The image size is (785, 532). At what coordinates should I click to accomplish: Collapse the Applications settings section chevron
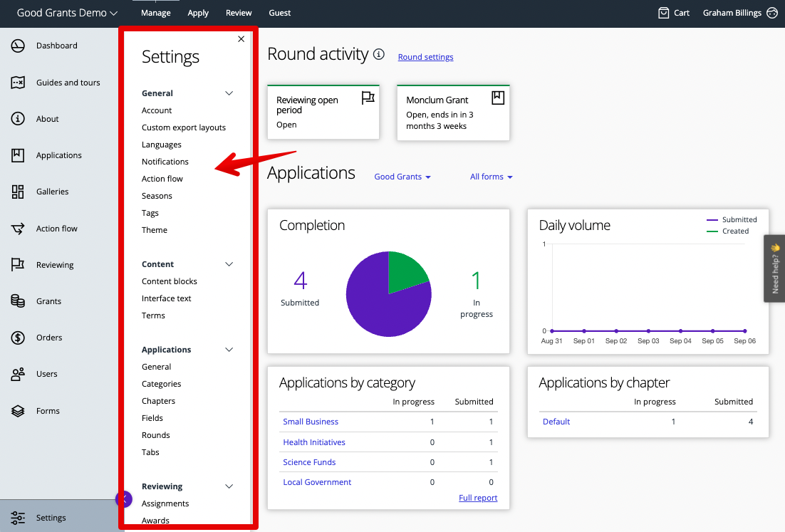click(x=229, y=350)
